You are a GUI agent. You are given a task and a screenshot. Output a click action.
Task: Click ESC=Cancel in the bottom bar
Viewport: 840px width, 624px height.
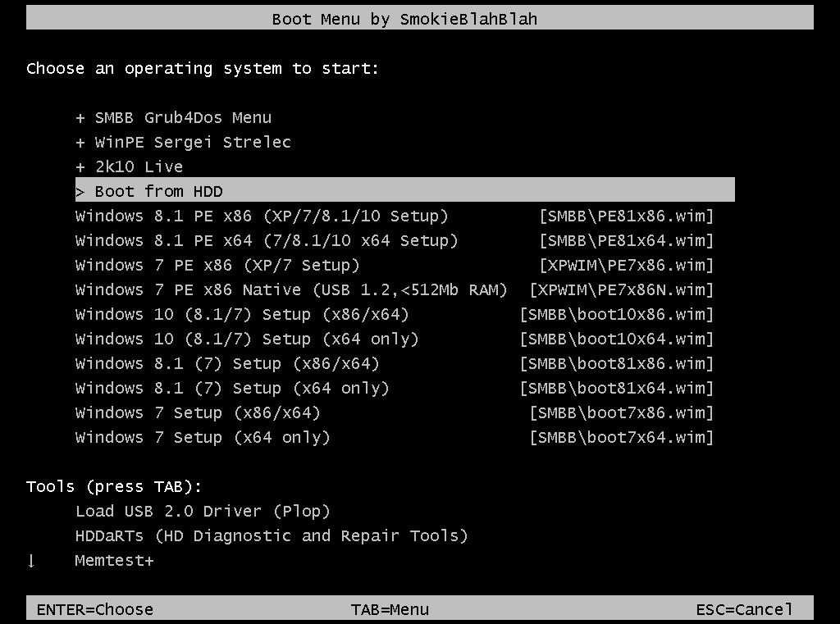[744, 609]
